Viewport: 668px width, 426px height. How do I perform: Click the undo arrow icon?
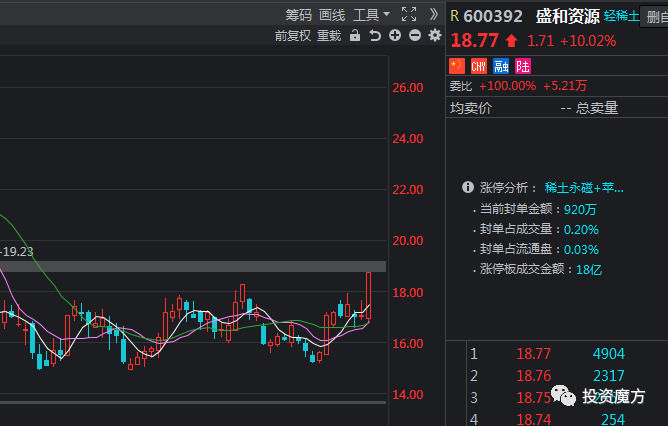[374, 35]
